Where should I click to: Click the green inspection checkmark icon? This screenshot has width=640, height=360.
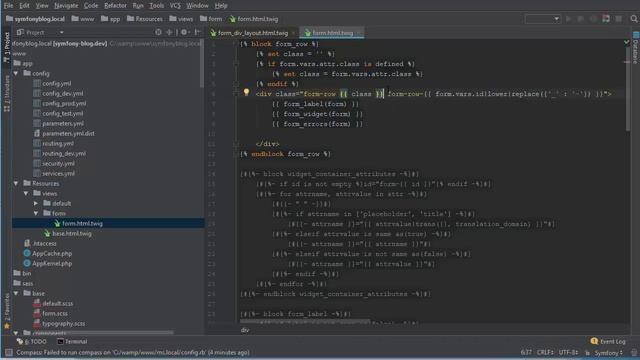(627, 42)
